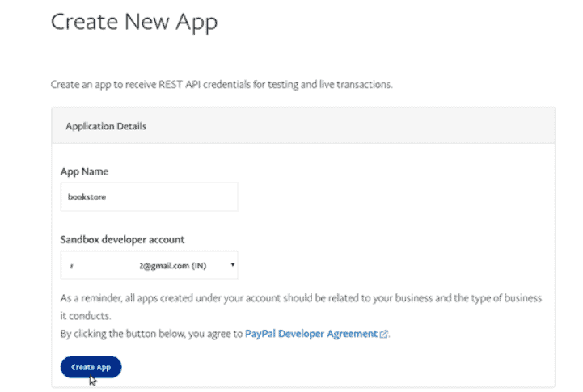Focus the App Name input field
The image size is (583, 392).
click(x=149, y=196)
